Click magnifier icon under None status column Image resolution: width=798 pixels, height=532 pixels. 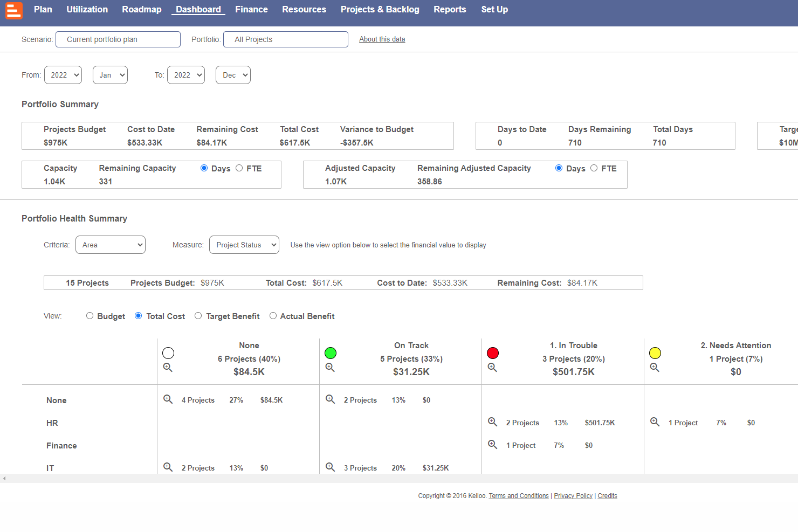(x=168, y=368)
